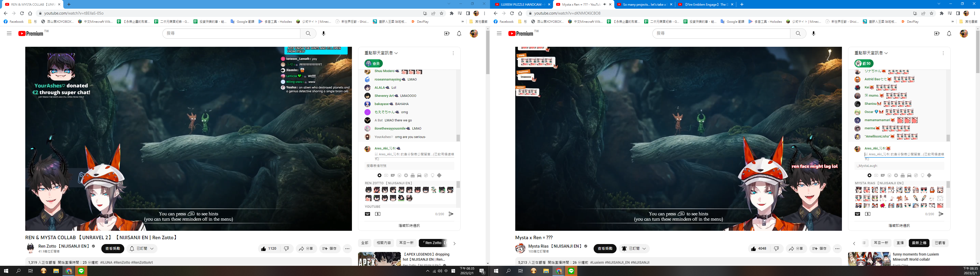Select the food emoji category in left chat
The height and width of the screenshot is (276, 980).
coord(412,175)
